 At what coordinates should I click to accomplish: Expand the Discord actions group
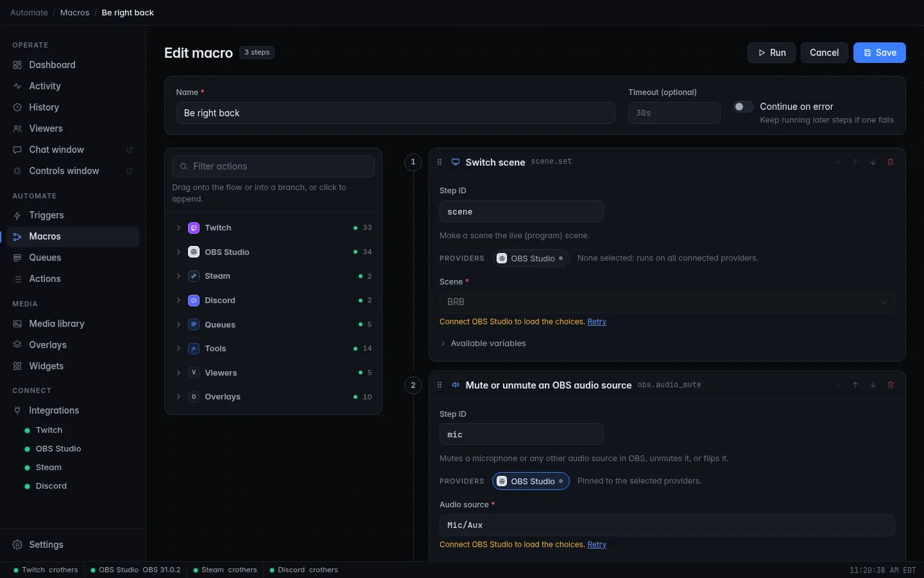[273, 301]
